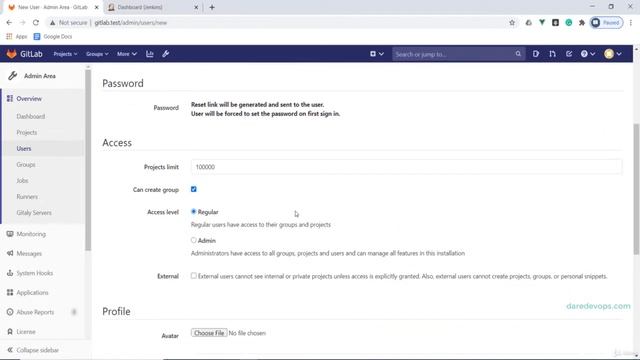The height and width of the screenshot is (360, 640).
Task: Click the Choose File avatar button
Action: 209,333
